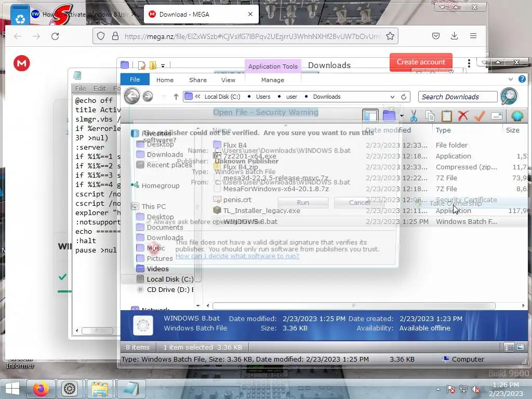532x399 pixels.
Task: Expand the Explorer ribbon chevron
Action: (x=511, y=79)
